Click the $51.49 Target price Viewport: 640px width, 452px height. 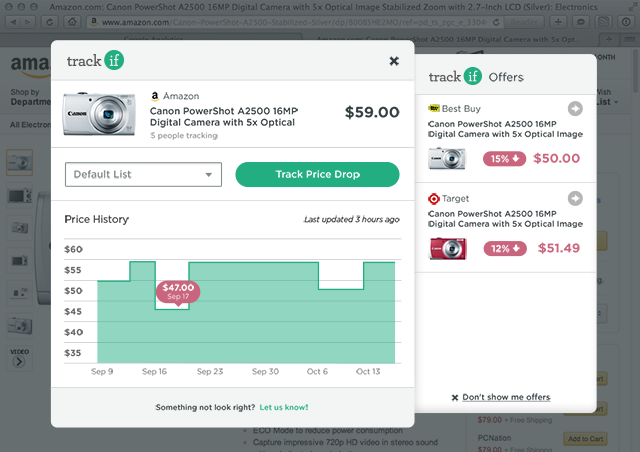coord(558,248)
